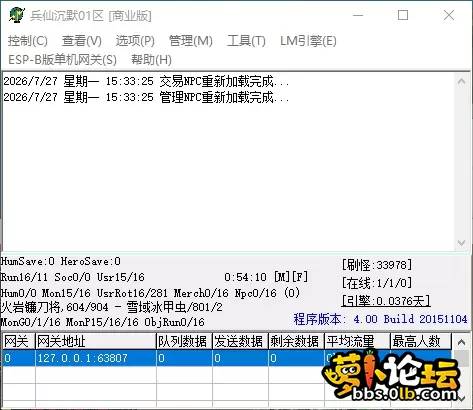
Task: Click the 网关地址 column header
Action: tap(96, 341)
